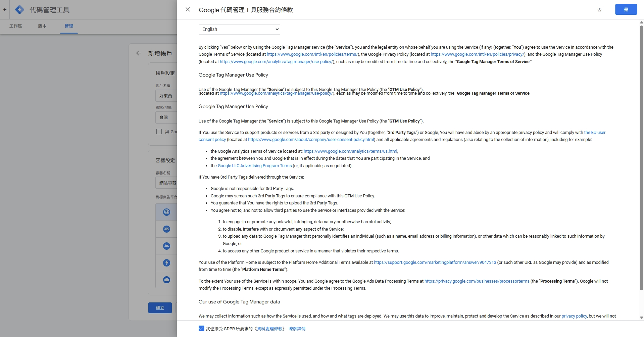The image size is (644, 337).
Task: Open the 國家/地區 dropdown showing 台灣
Action: point(166,117)
